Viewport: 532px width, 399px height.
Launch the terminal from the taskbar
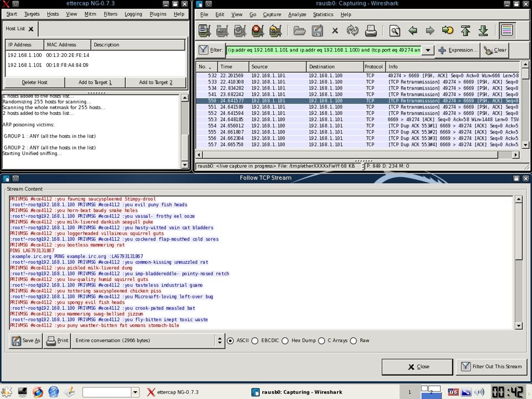coord(22,392)
